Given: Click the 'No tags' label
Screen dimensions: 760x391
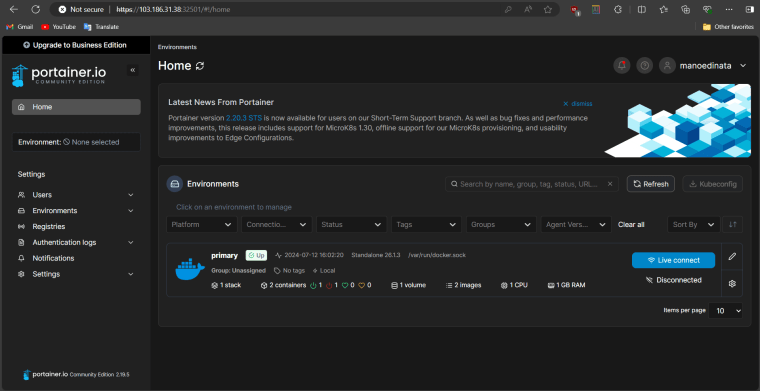Looking at the screenshot, I should (289, 271).
